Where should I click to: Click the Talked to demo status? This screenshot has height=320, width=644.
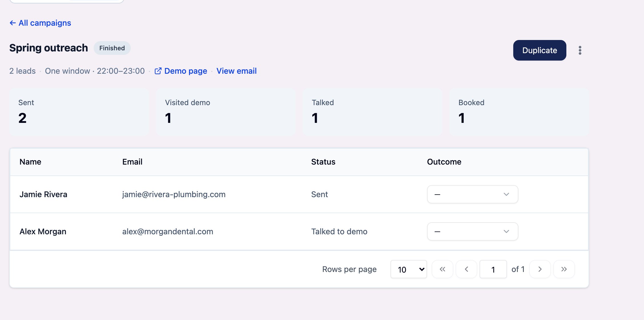pos(339,231)
